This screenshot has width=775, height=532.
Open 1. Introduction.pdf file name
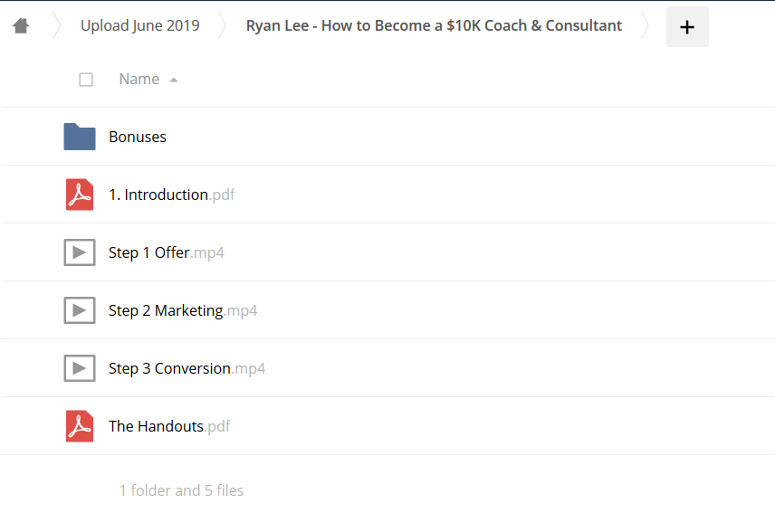(171, 195)
